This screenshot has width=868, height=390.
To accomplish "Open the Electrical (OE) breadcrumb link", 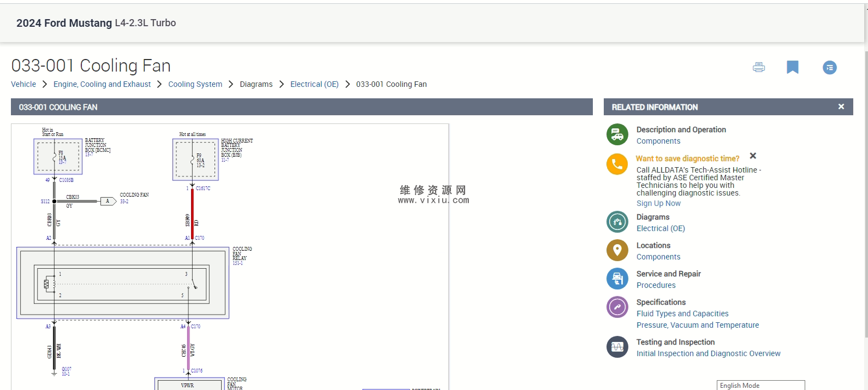I will coord(314,84).
